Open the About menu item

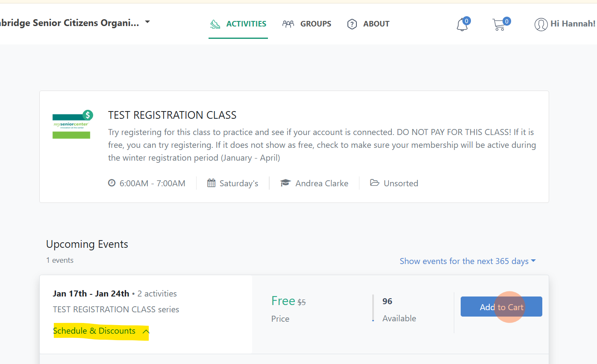pos(376,24)
